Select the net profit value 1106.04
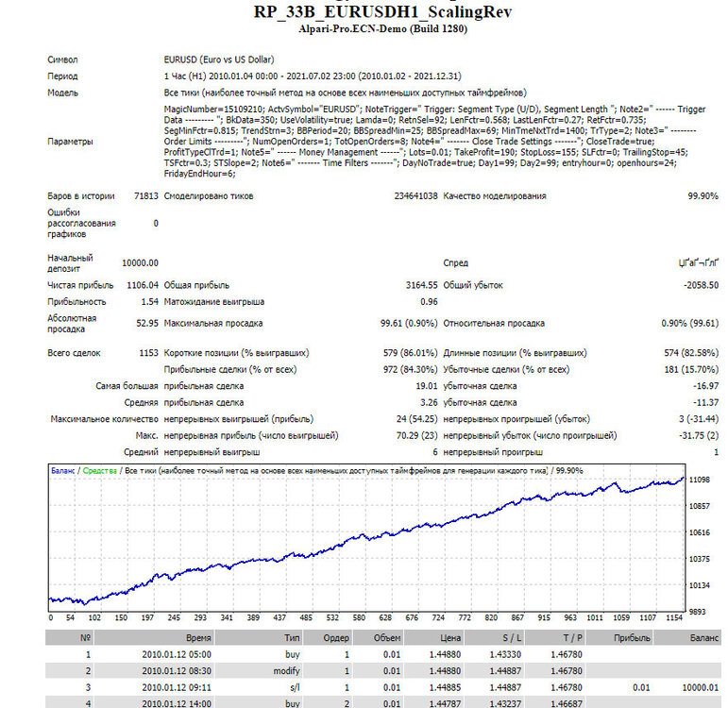This screenshot has width=728, height=708. (x=143, y=285)
